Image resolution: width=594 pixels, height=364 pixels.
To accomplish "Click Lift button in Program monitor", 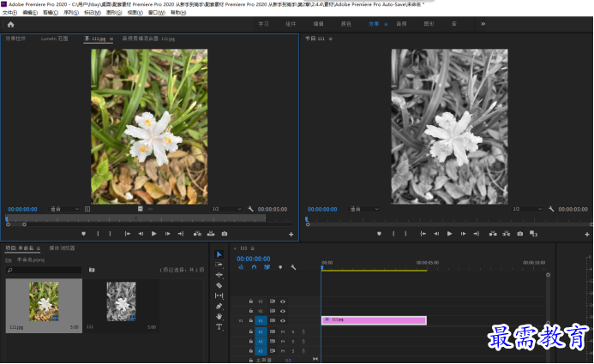I will (493, 234).
